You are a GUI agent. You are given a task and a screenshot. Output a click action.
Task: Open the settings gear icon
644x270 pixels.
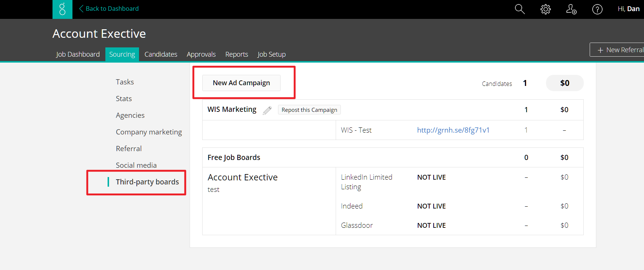tap(546, 9)
